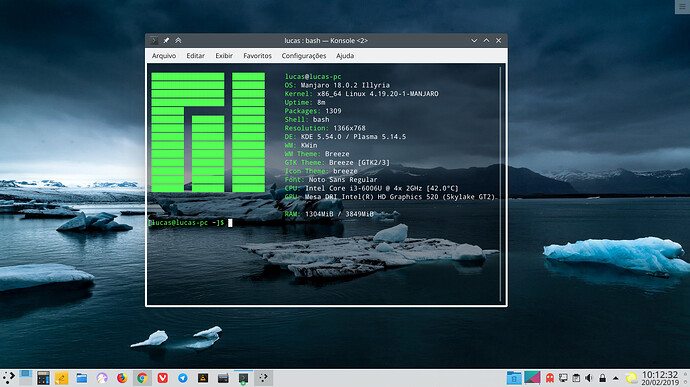Open the radio-shaped app icon in taskbar

point(223,378)
